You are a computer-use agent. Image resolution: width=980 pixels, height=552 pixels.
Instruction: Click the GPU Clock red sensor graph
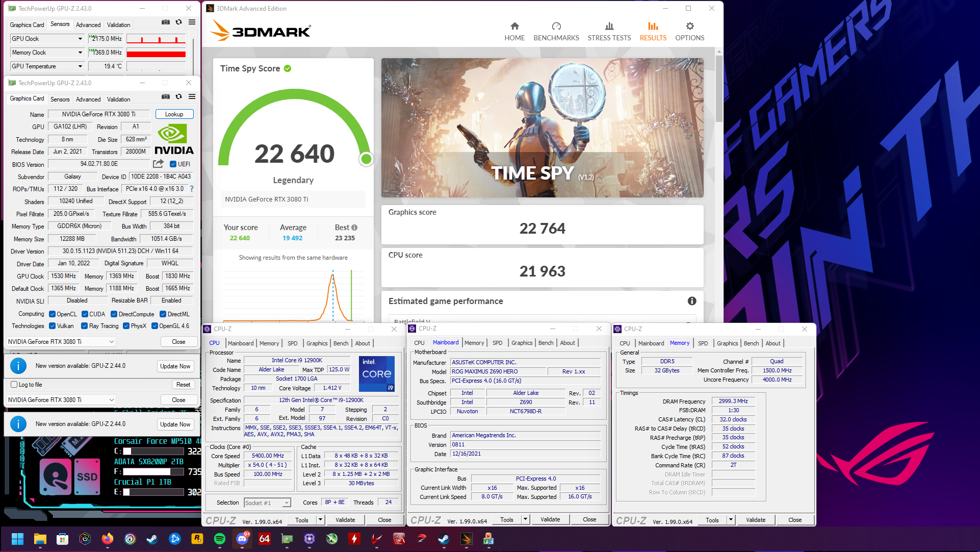coord(156,39)
